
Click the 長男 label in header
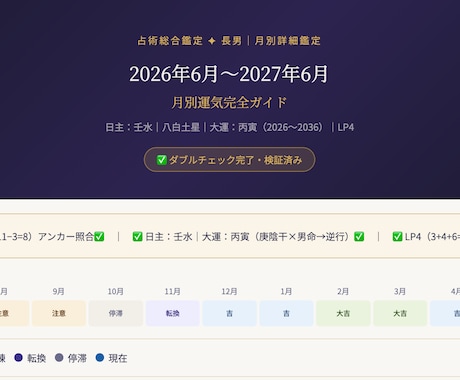point(231,41)
